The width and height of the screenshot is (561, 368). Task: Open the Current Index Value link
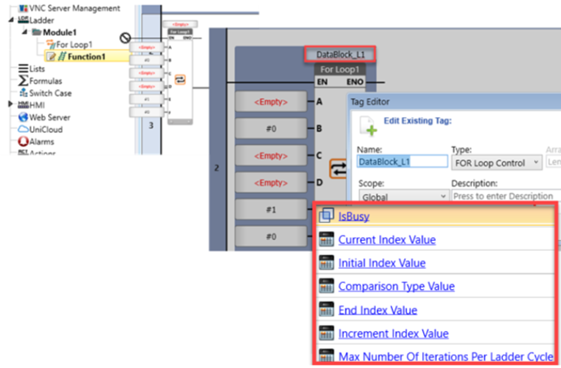coord(387,240)
